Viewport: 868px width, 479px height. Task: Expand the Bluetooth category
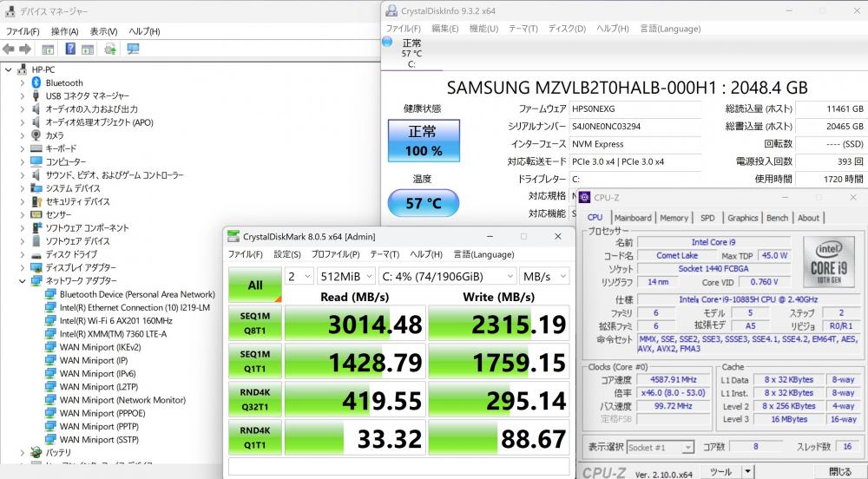point(23,83)
